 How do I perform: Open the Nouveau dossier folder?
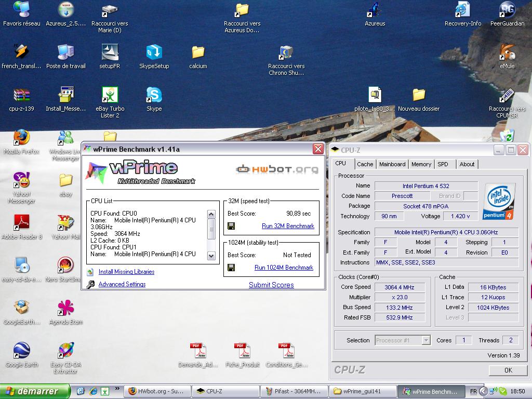tap(419, 99)
